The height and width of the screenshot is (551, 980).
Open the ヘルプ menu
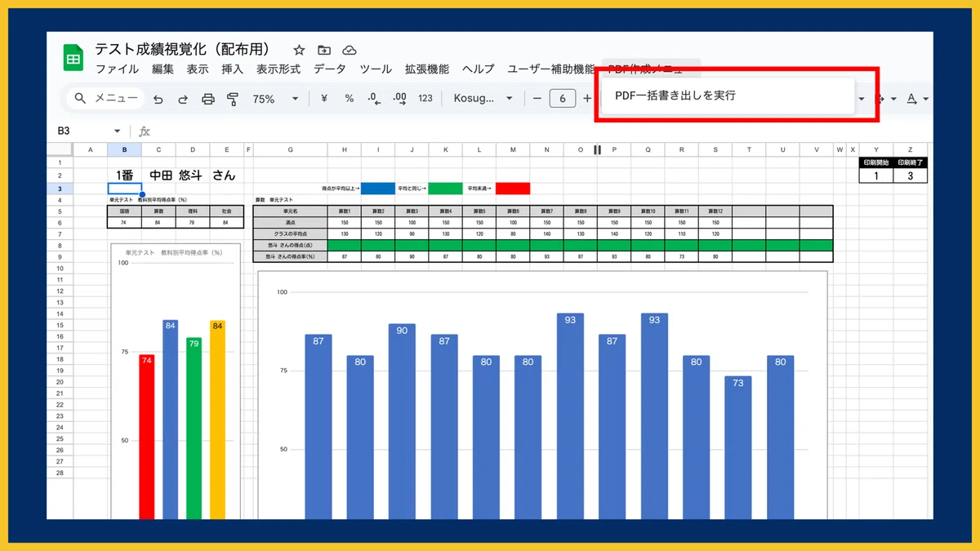[478, 69]
